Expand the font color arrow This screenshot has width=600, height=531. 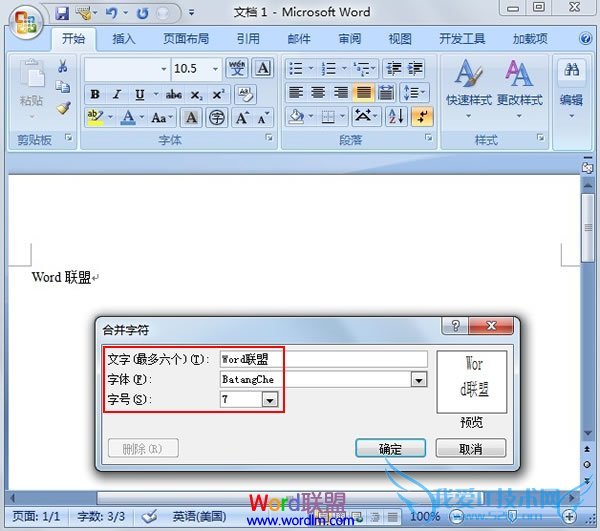tap(142, 117)
